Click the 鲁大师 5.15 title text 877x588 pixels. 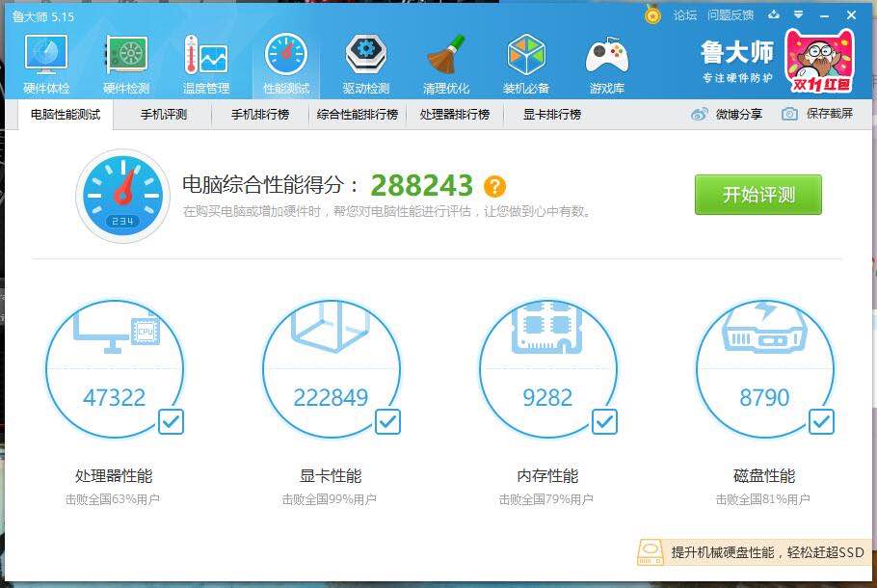pos(43,16)
